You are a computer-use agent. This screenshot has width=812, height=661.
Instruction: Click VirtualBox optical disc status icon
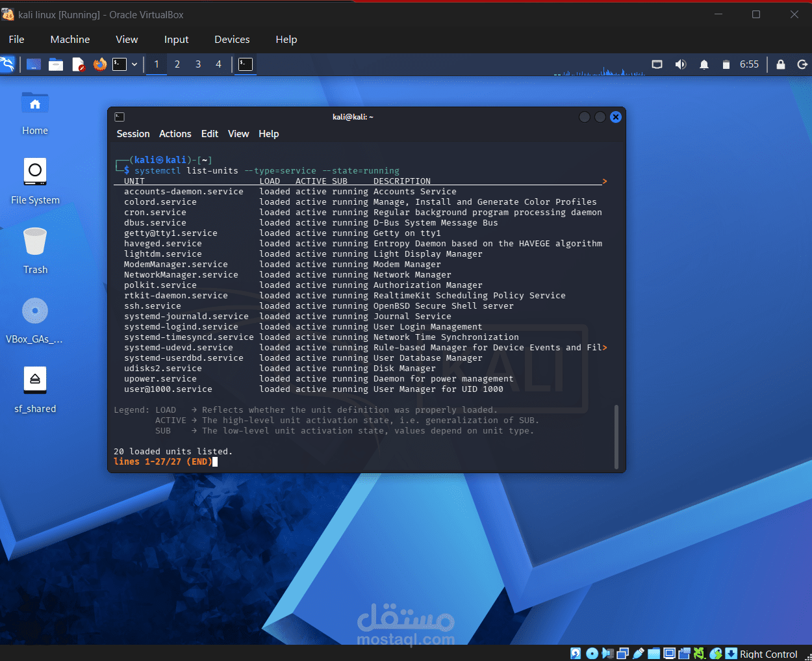pos(592,654)
